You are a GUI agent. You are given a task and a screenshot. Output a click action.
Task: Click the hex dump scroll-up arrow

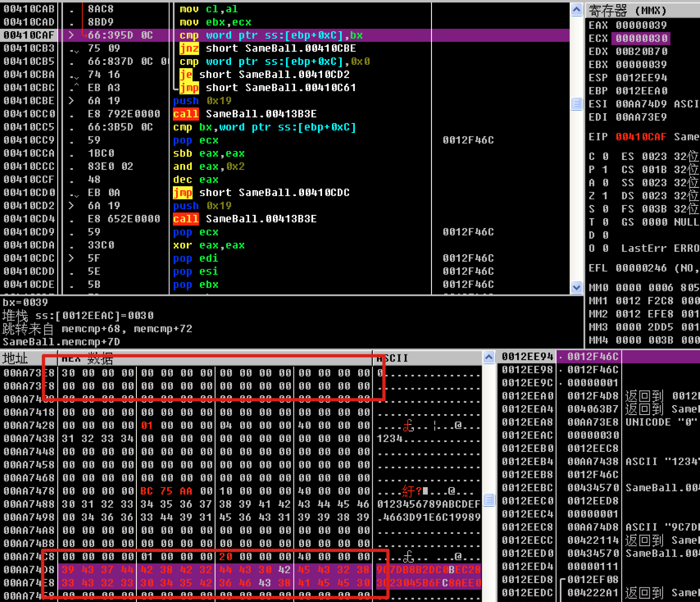[489, 357]
